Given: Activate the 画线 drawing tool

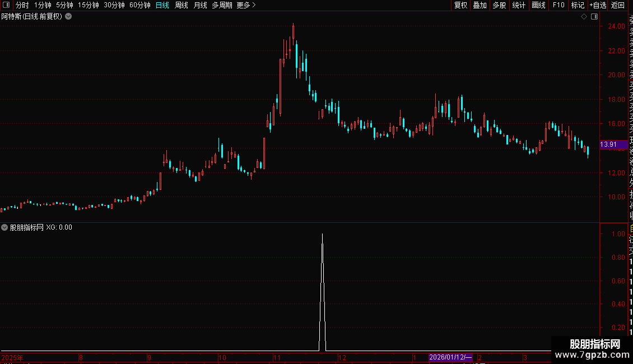Looking at the screenshot, I should pyautogui.click(x=538, y=5).
